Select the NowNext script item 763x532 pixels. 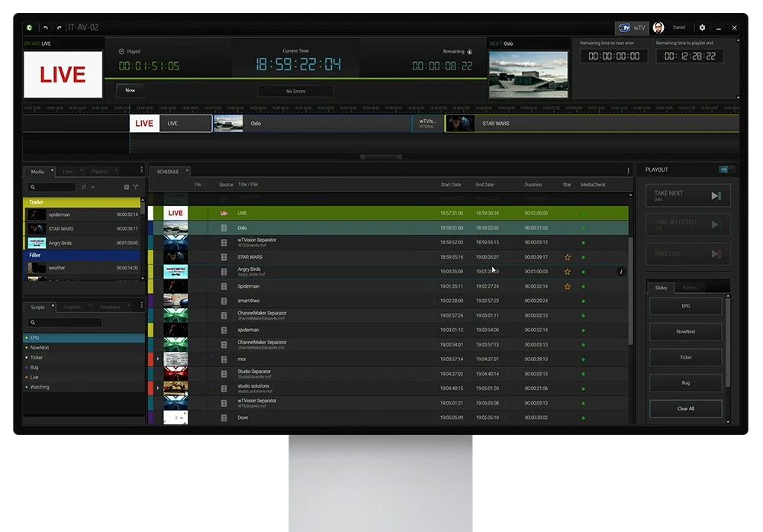84,347
